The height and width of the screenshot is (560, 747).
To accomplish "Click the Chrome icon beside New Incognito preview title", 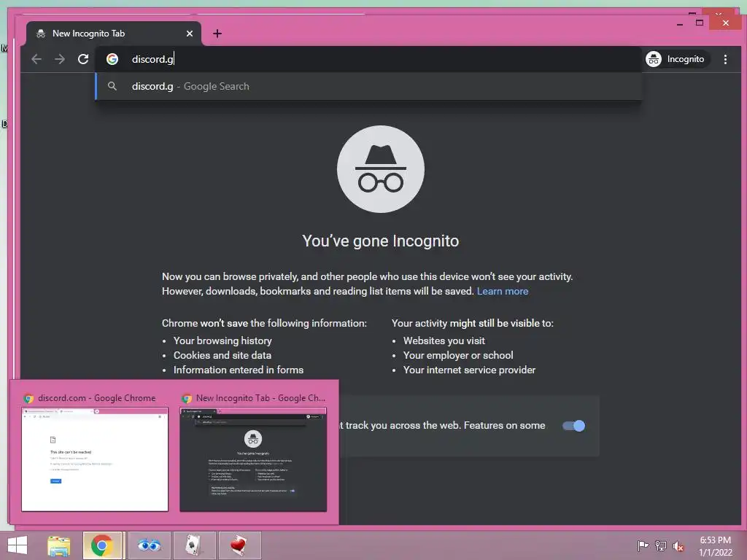I will coord(187,398).
